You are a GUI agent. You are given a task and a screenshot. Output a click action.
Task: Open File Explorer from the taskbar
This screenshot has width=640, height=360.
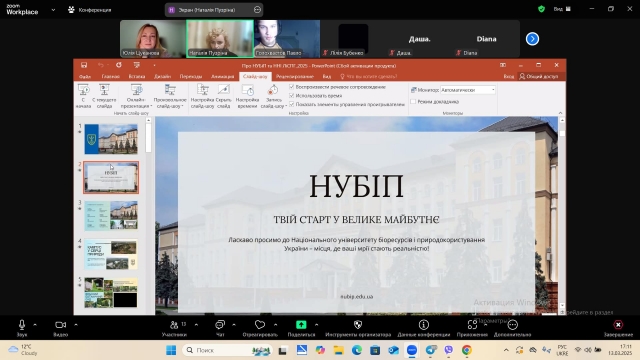click(x=338, y=350)
